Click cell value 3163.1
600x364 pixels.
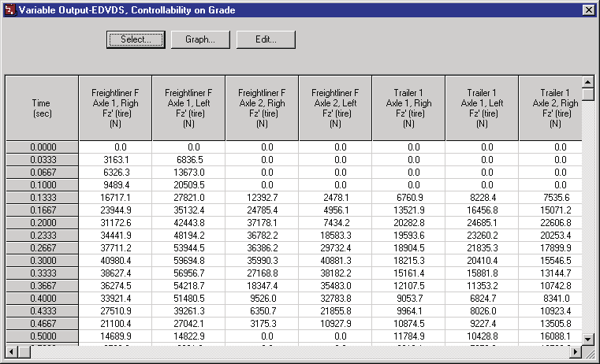coord(117,160)
